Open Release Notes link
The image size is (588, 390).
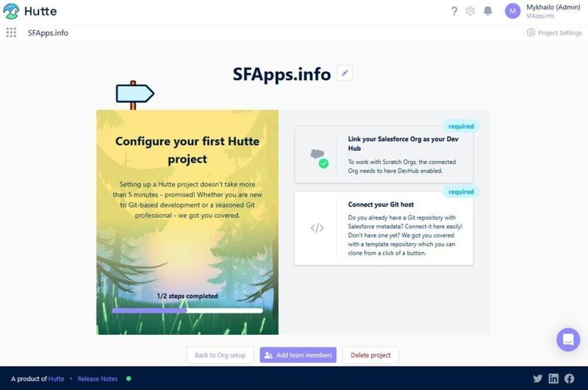point(98,379)
